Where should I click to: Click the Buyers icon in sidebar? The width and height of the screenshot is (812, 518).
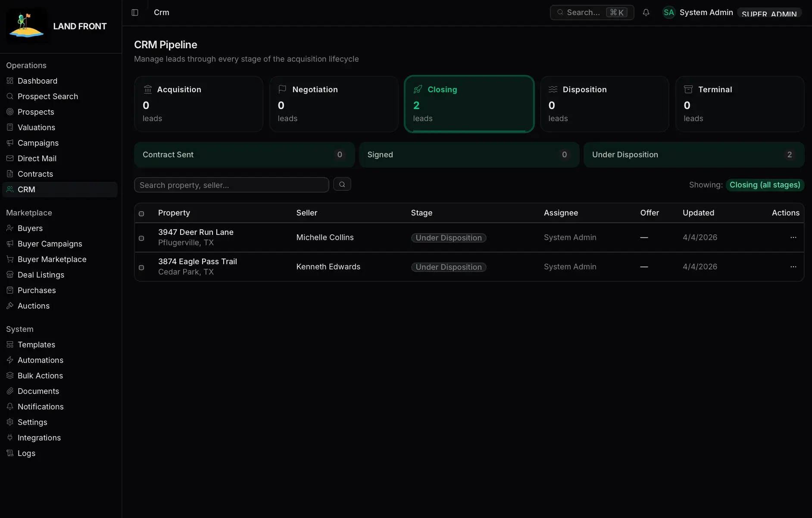tap(10, 228)
